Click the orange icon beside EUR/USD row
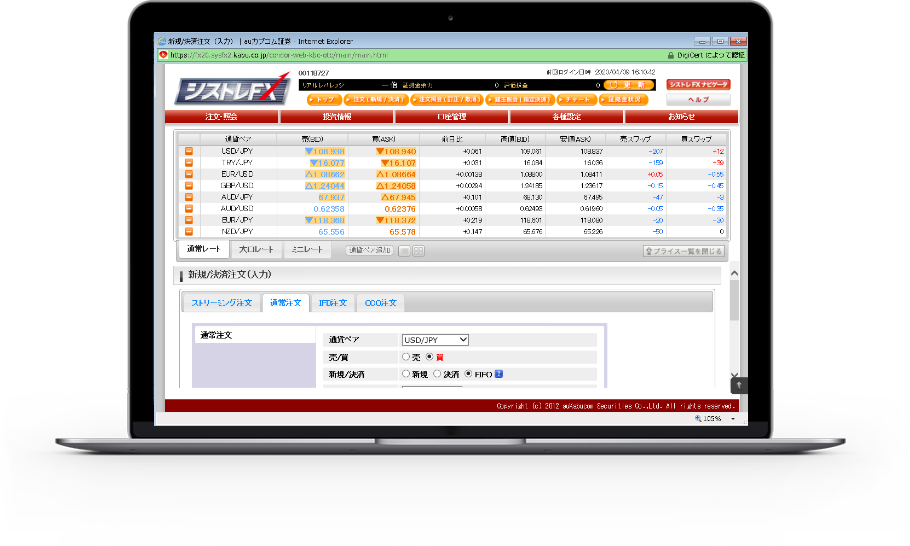This screenshot has width=910, height=546. (x=189, y=173)
